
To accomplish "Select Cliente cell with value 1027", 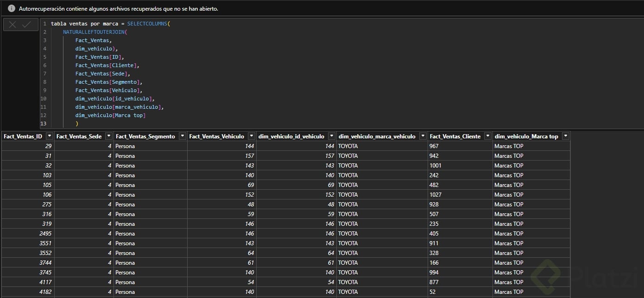I will click(x=460, y=194).
